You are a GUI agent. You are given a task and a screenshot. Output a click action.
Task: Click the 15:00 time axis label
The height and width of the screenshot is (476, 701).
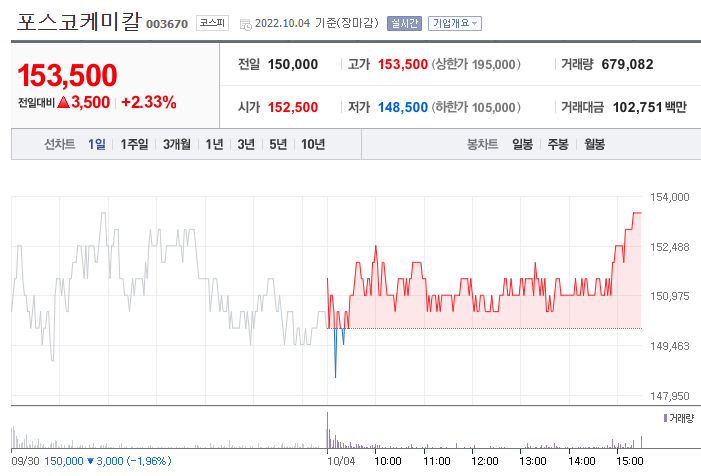click(x=630, y=461)
